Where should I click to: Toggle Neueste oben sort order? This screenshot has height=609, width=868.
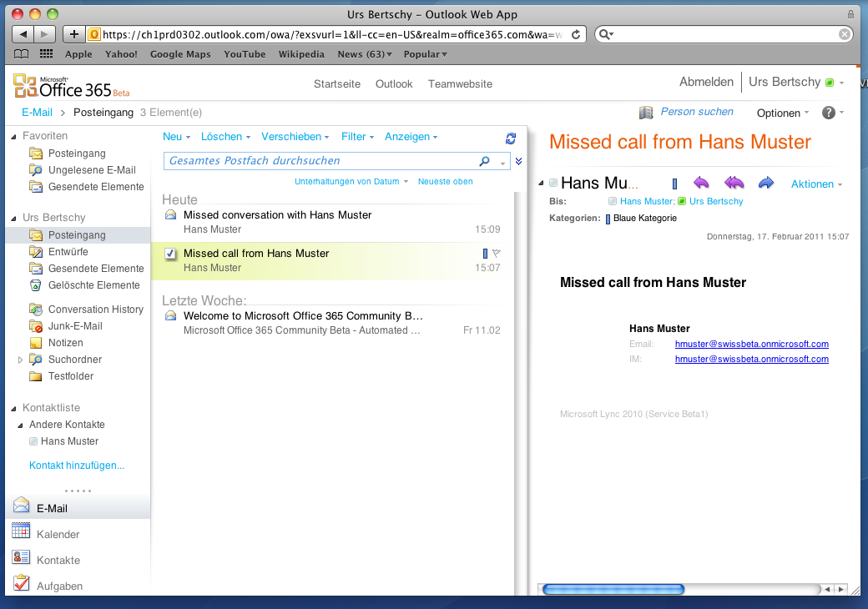tap(445, 181)
